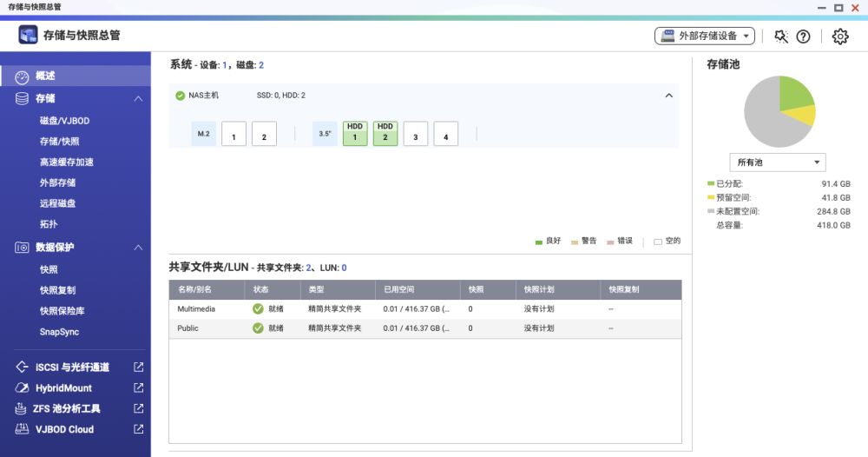The image size is (868, 457).
Task: Collapse the 存储 sidebar section
Action: [x=138, y=99]
